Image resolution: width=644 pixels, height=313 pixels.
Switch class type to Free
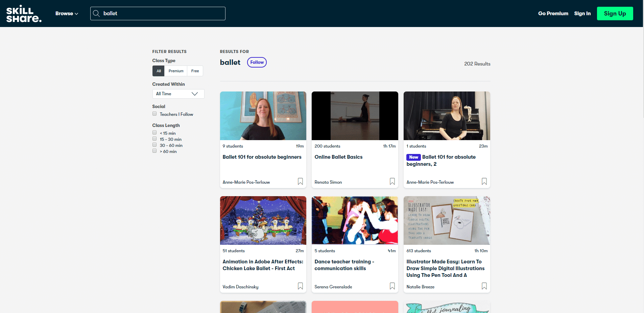coord(195,71)
